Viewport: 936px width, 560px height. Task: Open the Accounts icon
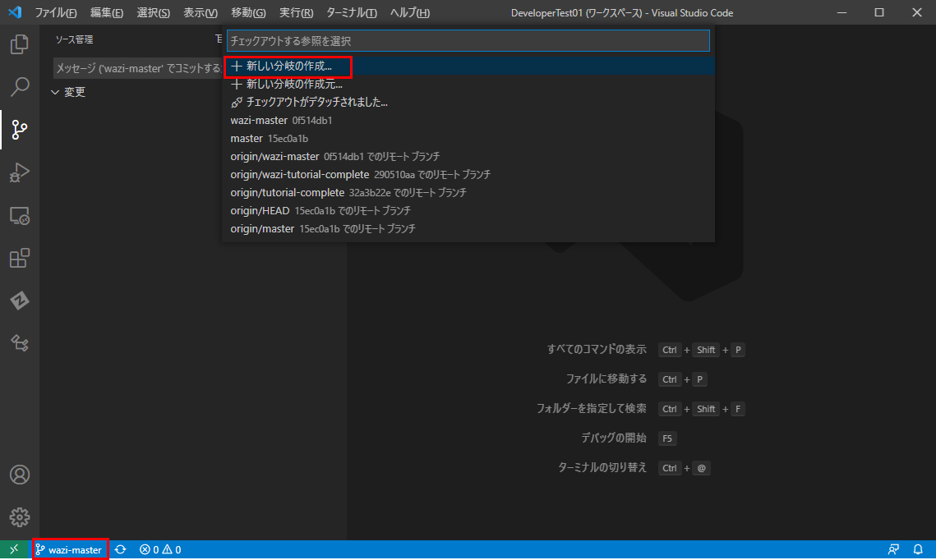[20, 475]
